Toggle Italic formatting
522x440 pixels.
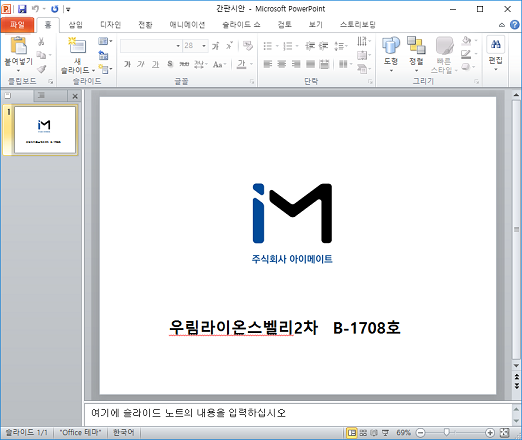(x=141, y=64)
